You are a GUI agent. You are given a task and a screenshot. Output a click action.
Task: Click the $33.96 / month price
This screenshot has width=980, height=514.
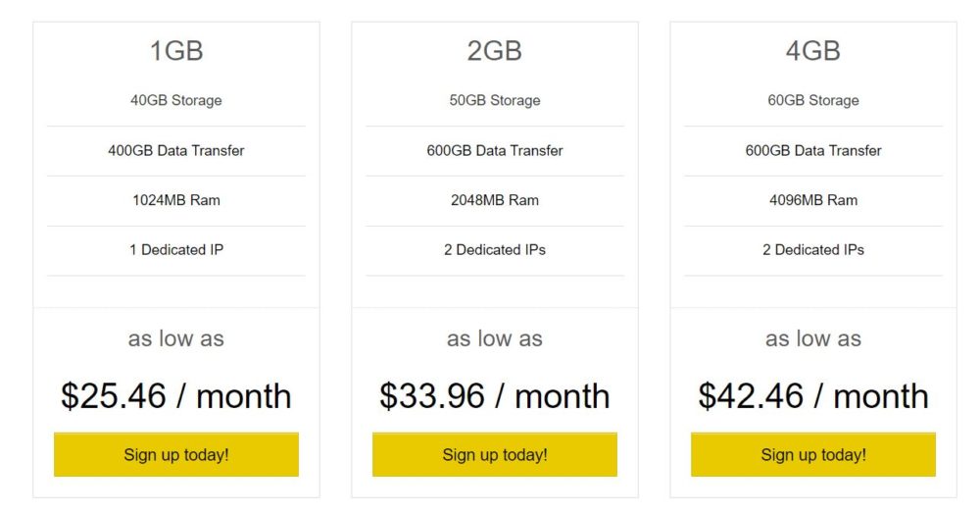495,396
